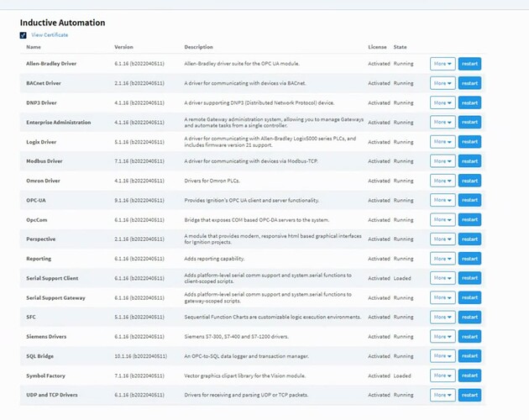The width and height of the screenshot is (529, 420).
Task: Restart the BACnet Driver module
Action: point(469,83)
